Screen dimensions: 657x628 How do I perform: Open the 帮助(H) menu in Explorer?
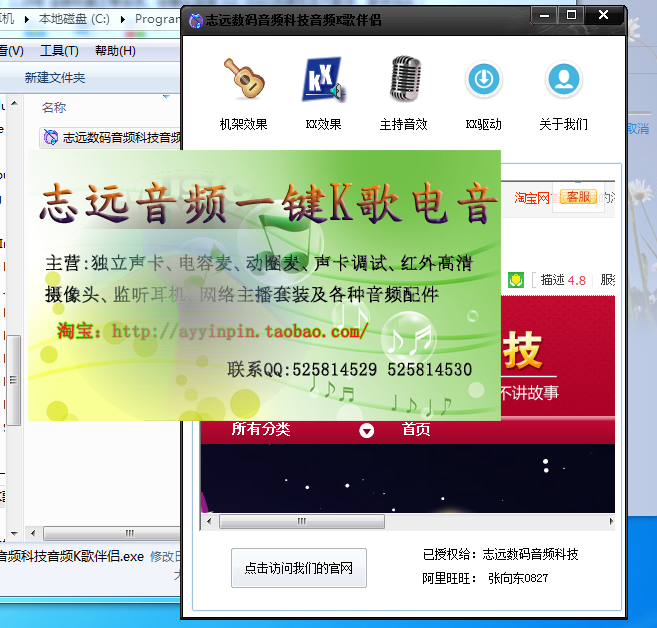[115, 51]
